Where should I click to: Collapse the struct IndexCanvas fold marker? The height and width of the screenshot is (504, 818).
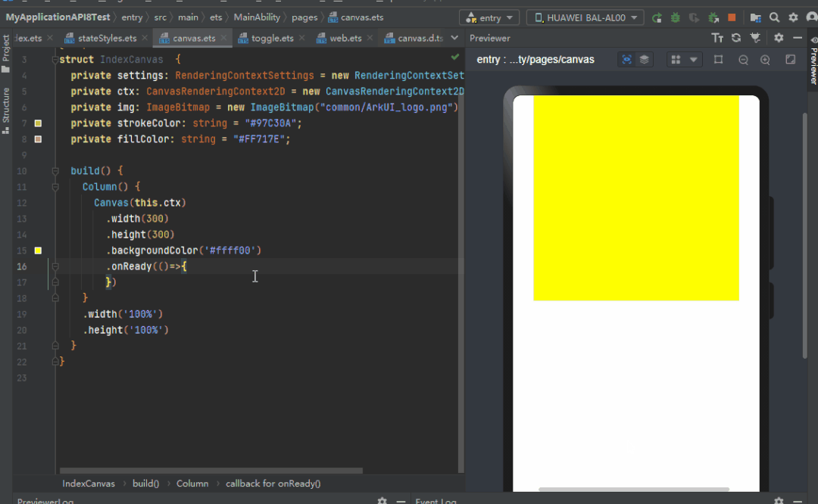click(55, 60)
